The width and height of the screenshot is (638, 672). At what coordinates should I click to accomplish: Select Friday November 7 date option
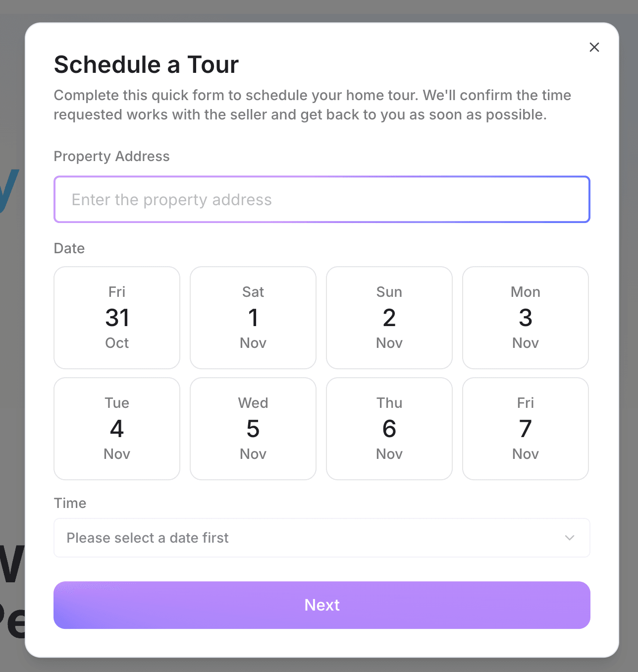coord(525,429)
